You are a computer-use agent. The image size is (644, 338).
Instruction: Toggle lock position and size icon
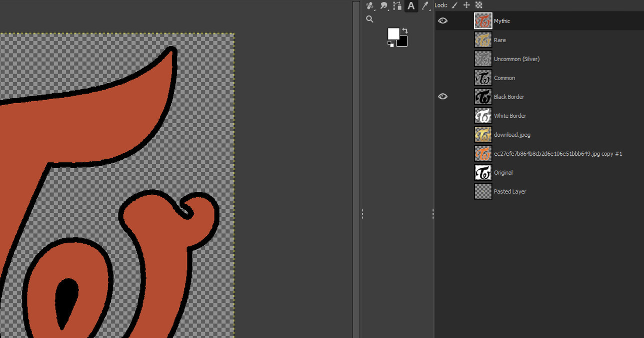click(x=466, y=5)
